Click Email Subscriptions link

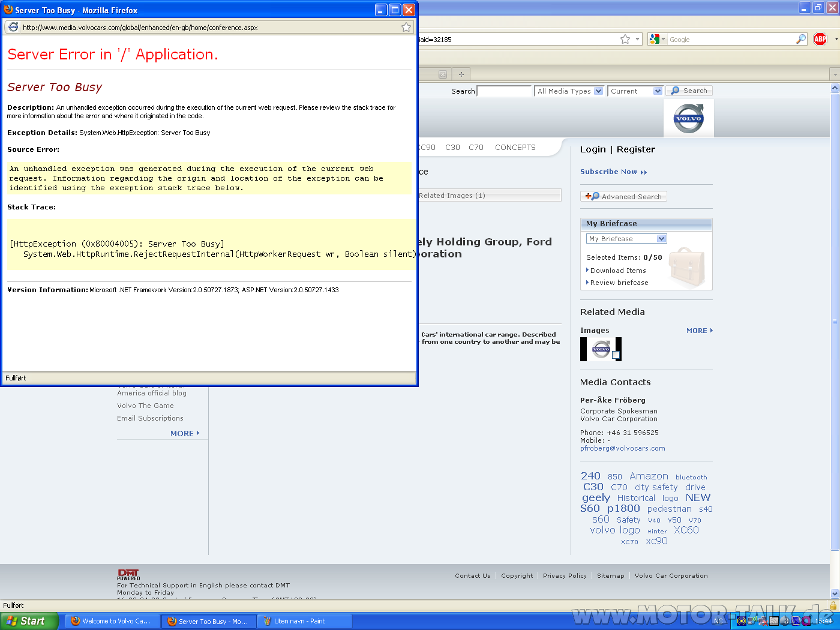click(150, 418)
